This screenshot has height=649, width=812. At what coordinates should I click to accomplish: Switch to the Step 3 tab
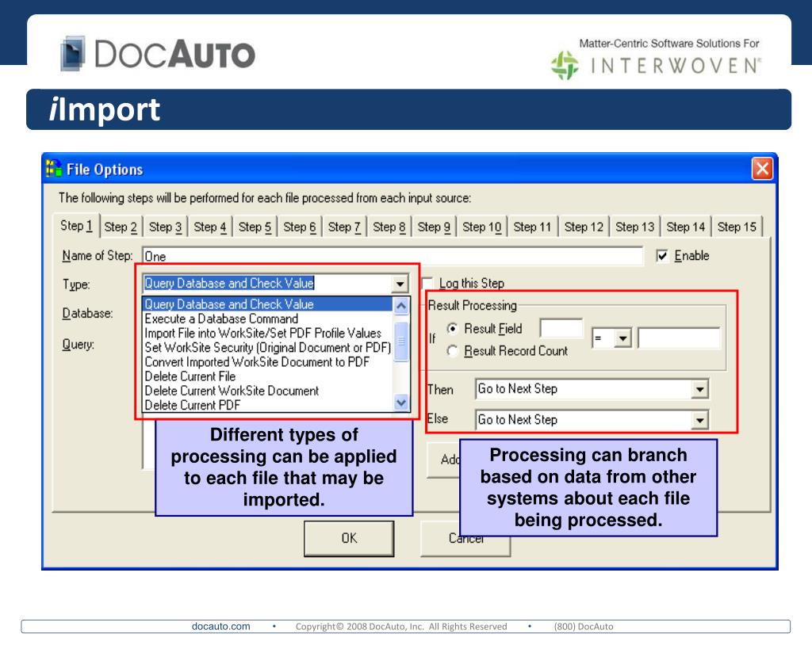click(165, 227)
